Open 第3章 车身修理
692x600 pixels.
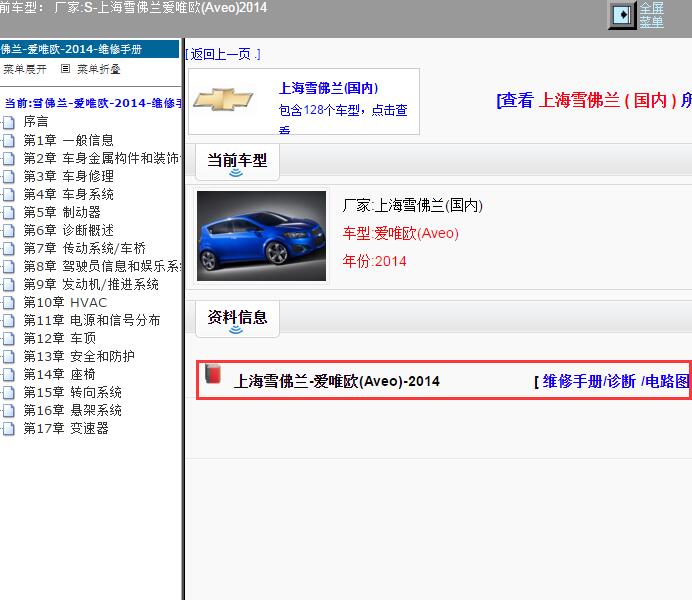pyautogui.click(x=68, y=176)
